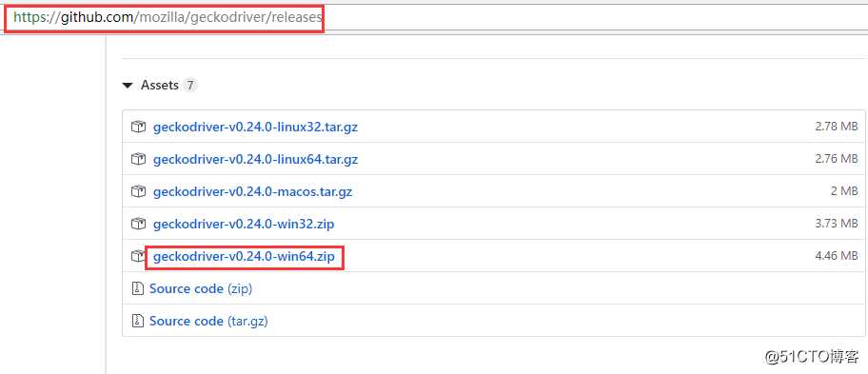Download geckodriver-v0.24.0-win32.zip
Screen dimensions: 868x374
pyautogui.click(x=244, y=224)
